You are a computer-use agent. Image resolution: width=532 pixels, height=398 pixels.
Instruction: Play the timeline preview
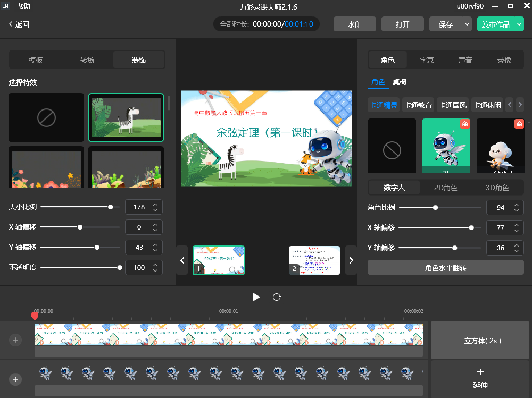click(x=256, y=298)
